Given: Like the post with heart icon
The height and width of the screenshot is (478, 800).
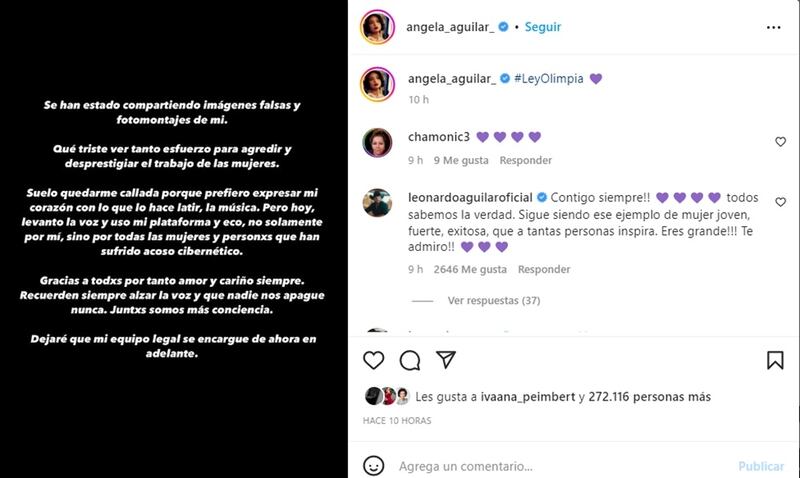Looking at the screenshot, I should (x=373, y=360).
